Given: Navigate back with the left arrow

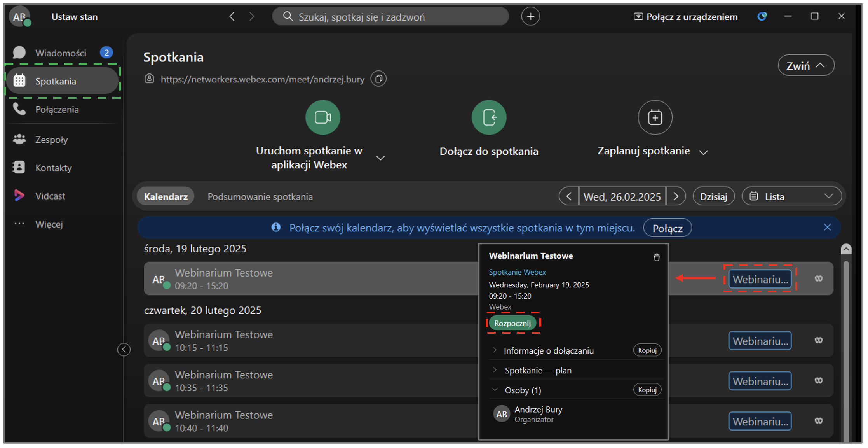Looking at the screenshot, I should (x=232, y=16).
